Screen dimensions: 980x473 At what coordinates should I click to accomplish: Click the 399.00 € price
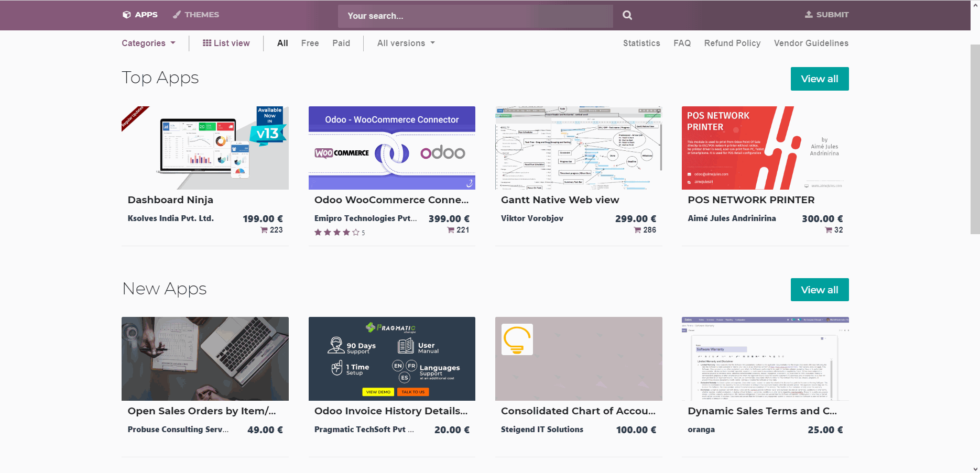click(449, 218)
